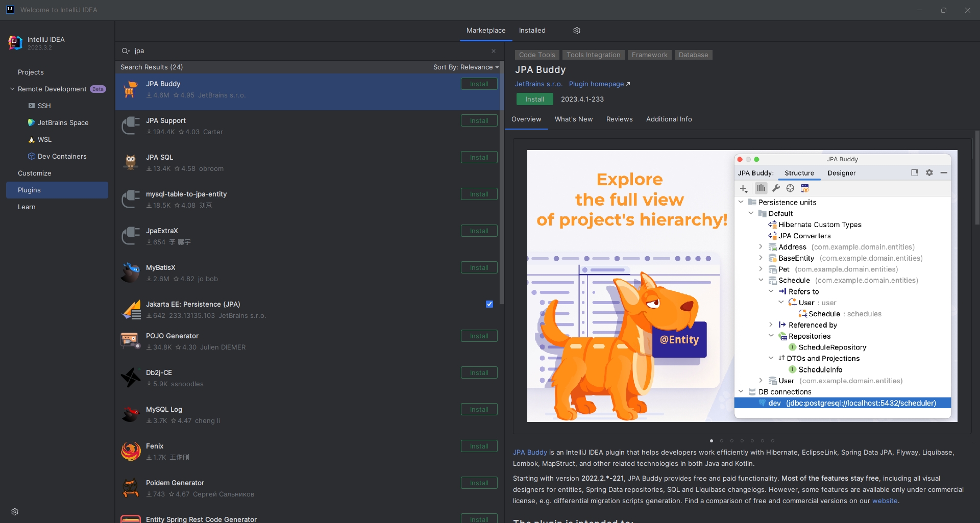Click the wrench icon in JPA Buddy screenshot
The height and width of the screenshot is (523, 980).
click(x=776, y=188)
